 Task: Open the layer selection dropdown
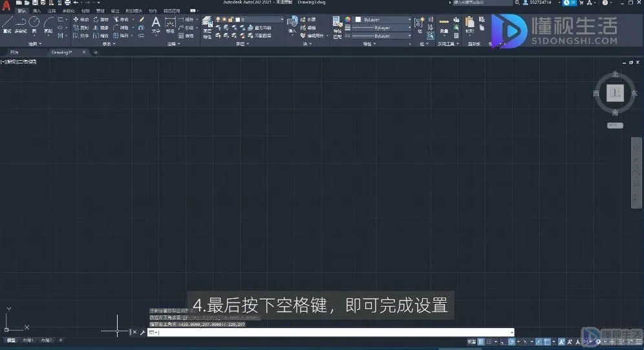250,19
